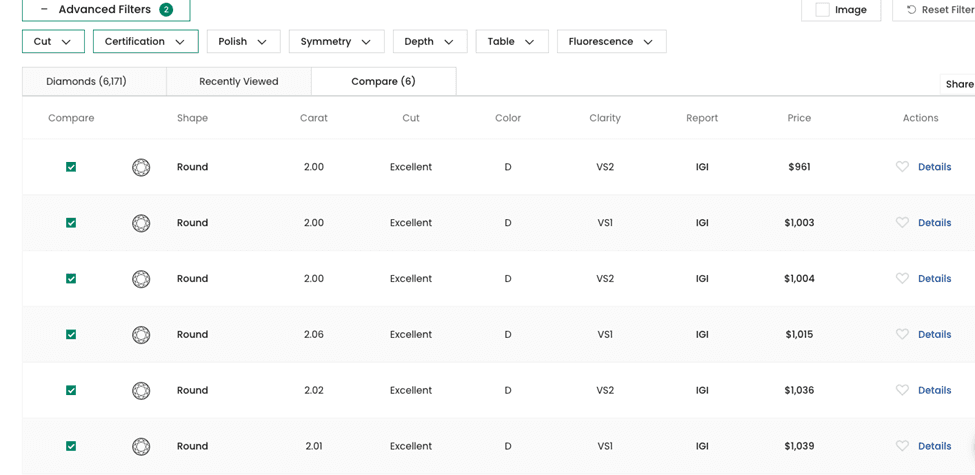The image size is (975, 475).
Task: Open the Symmetry filter dropdown
Action: click(336, 42)
